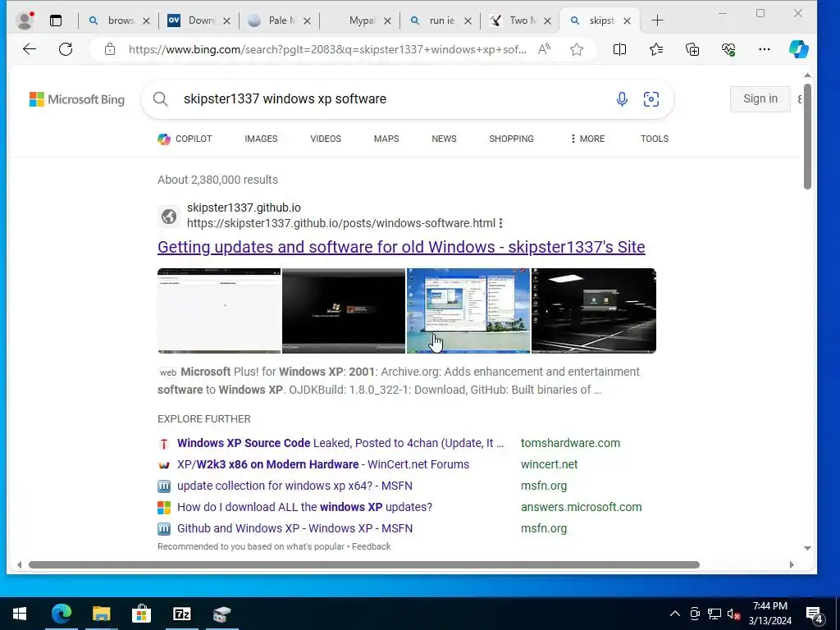The image size is (840, 630).
Task: Open muted volume icon in tray
Action: click(x=733, y=614)
